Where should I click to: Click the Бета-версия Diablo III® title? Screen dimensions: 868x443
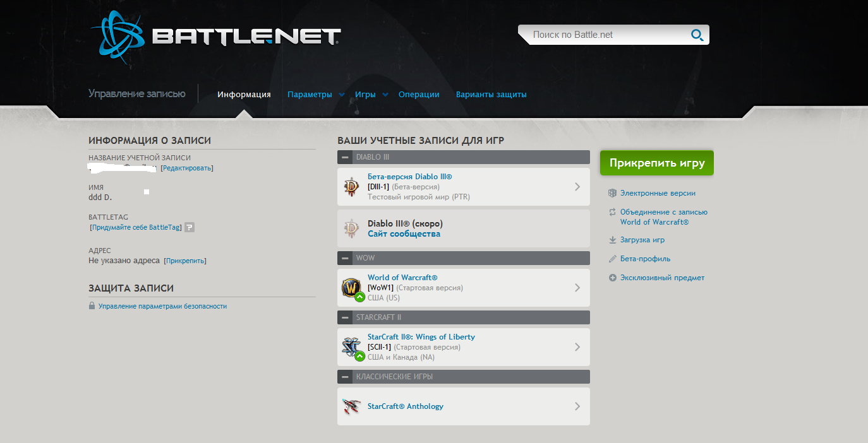410,177
